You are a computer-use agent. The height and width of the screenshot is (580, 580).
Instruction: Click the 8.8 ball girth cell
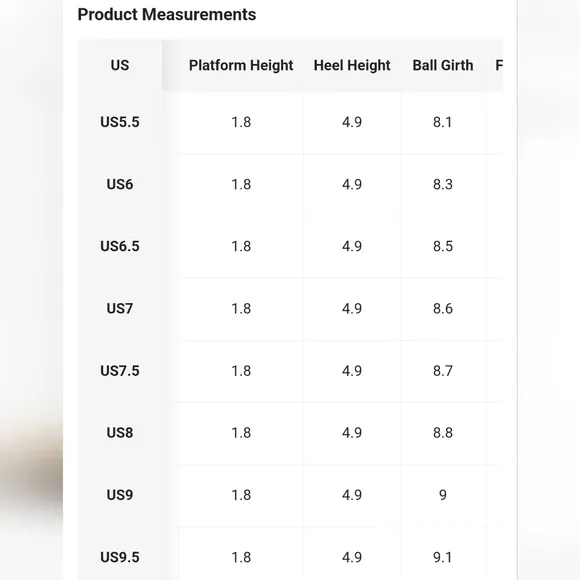[x=443, y=433]
